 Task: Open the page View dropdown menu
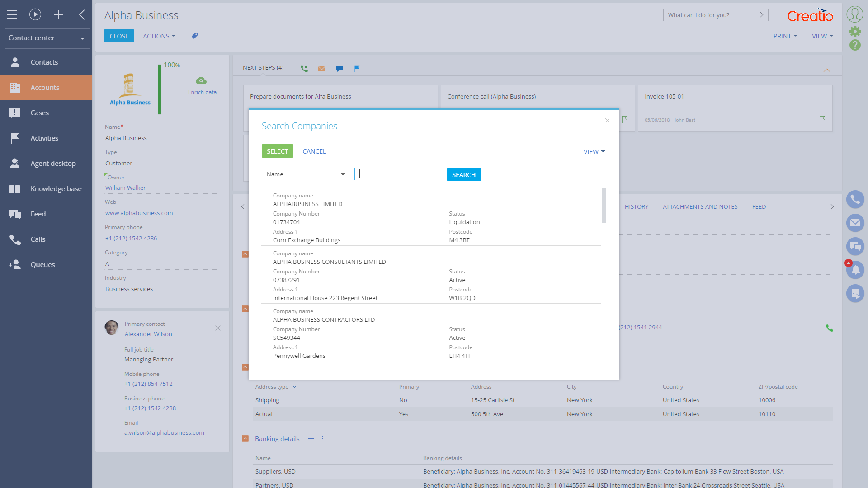pyautogui.click(x=822, y=36)
